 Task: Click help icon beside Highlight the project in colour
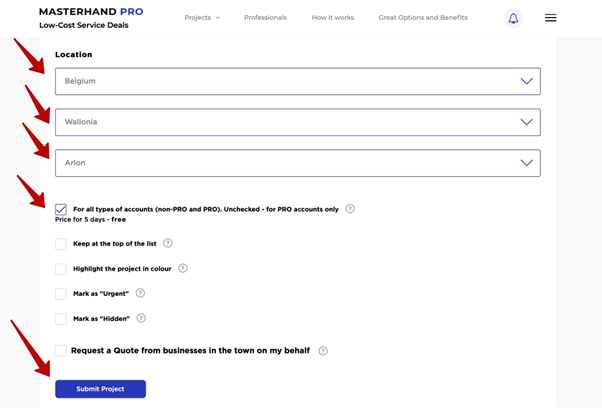183,268
